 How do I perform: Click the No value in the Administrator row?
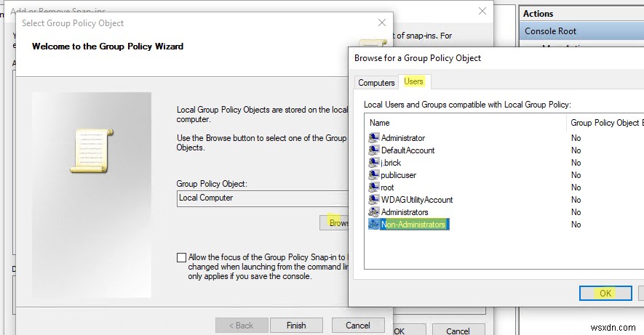(x=576, y=138)
